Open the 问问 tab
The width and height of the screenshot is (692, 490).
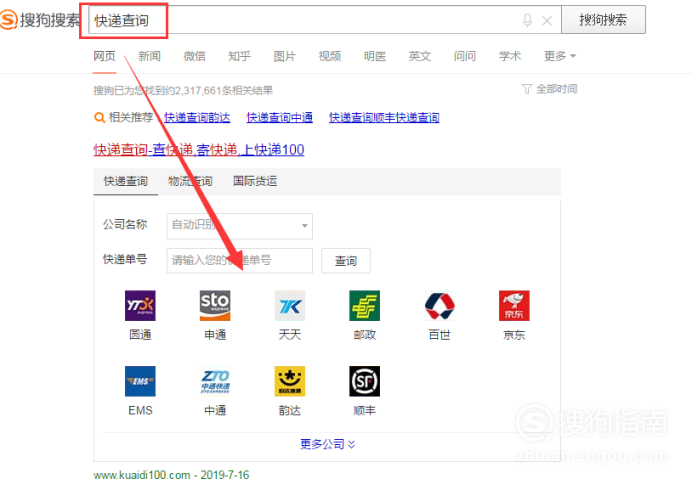(x=465, y=56)
